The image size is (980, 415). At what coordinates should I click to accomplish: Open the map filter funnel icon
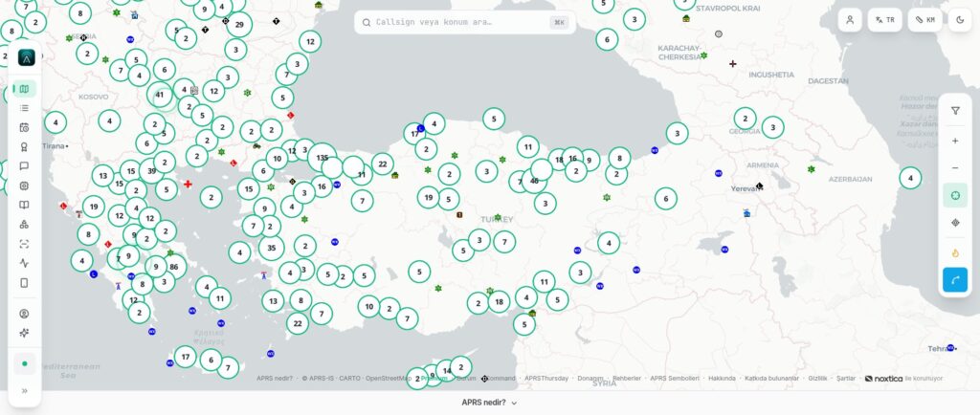click(955, 111)
